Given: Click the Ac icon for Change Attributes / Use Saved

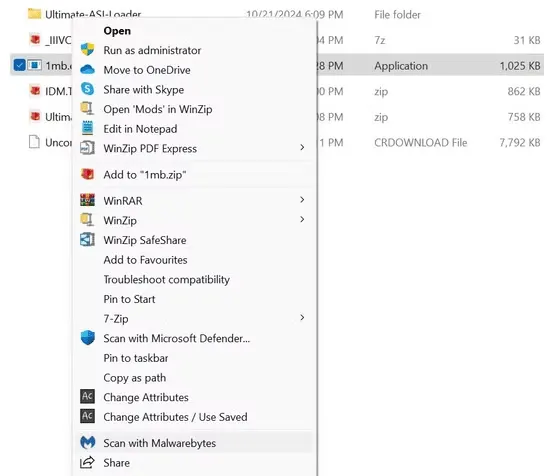Looking at the screenshot, I should coord(87,416).
